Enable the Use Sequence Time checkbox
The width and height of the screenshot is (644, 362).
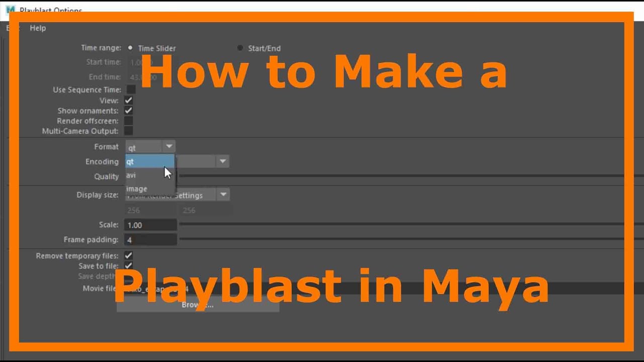point(131,89)
